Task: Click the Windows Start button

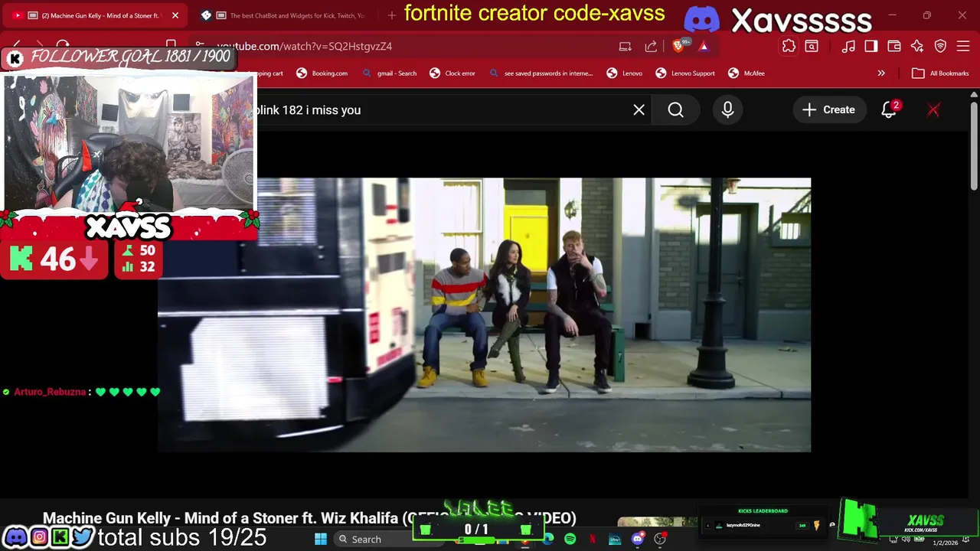Action: (320, 540)
